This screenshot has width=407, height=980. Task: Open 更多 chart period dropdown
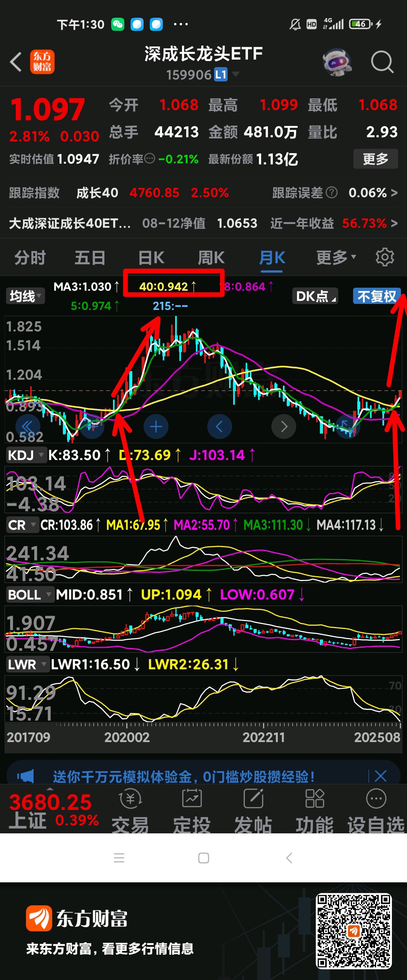[x=336, y=258]
